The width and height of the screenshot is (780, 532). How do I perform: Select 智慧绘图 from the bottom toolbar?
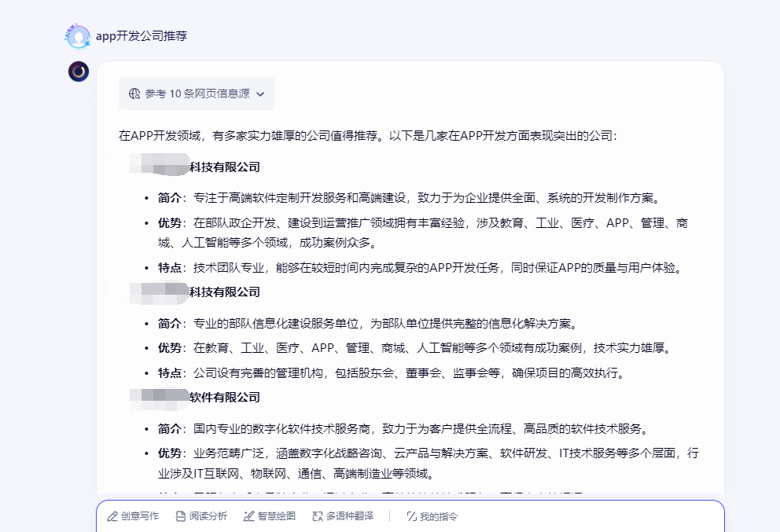(269, 516)
